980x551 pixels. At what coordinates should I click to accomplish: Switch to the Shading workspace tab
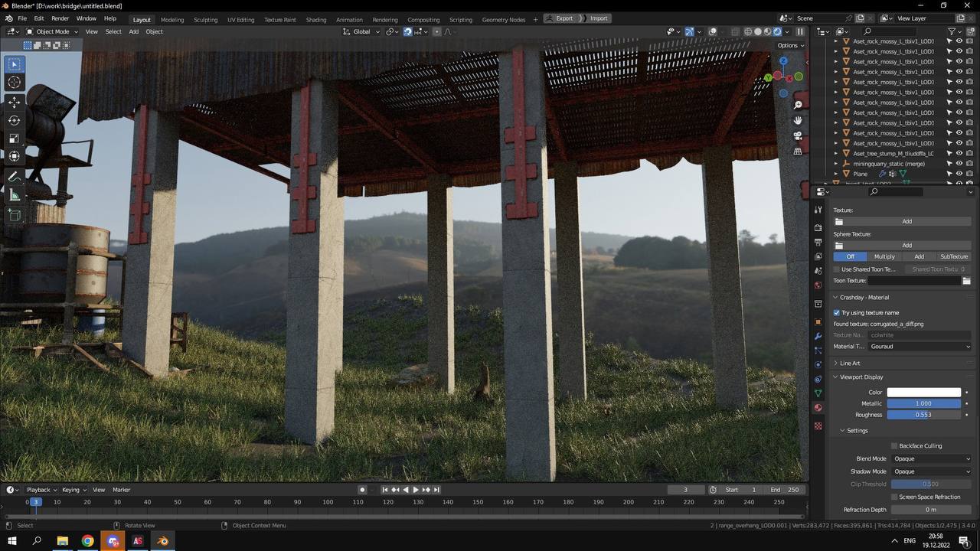315,19
